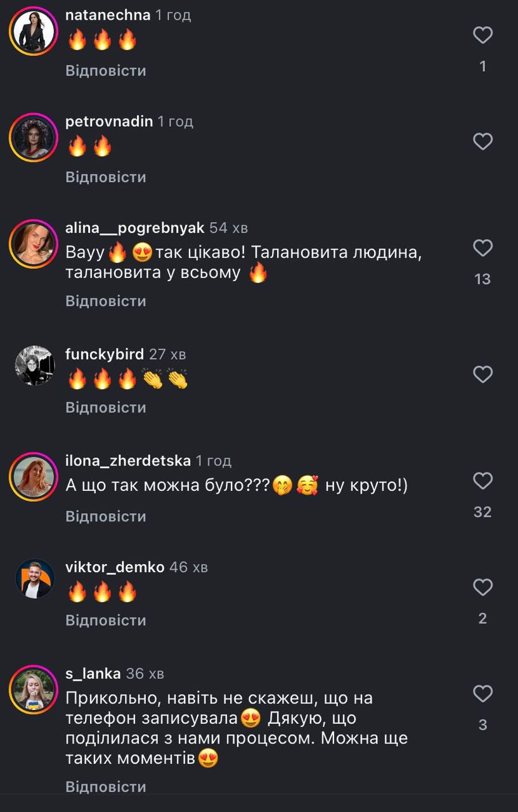The height and width of the screenshot is (812, 518).
Task: Open funckybird's avatar
Action: tap(34, 365)
